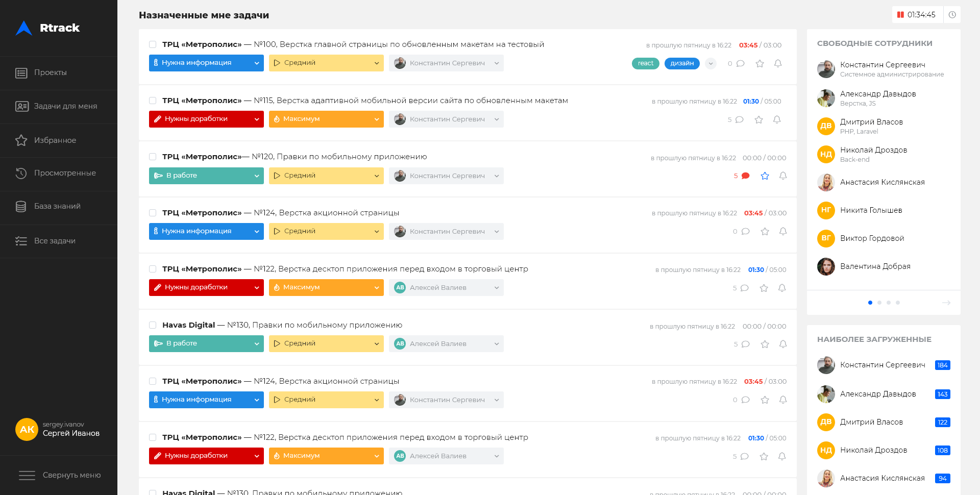Image resolution: width=980 pixels, height=495 pixels.
Task: Tick checkbox of second №122 task
Action: 153,437
